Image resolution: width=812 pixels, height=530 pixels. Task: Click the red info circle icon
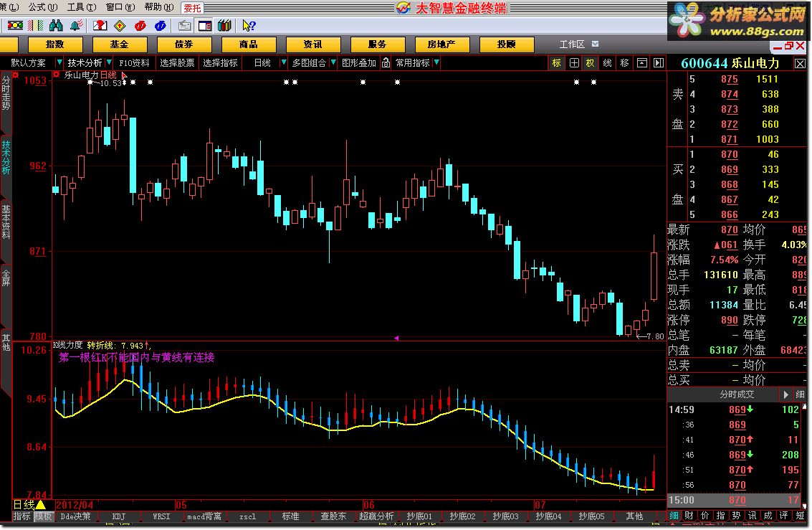click(x=140, y=25)
